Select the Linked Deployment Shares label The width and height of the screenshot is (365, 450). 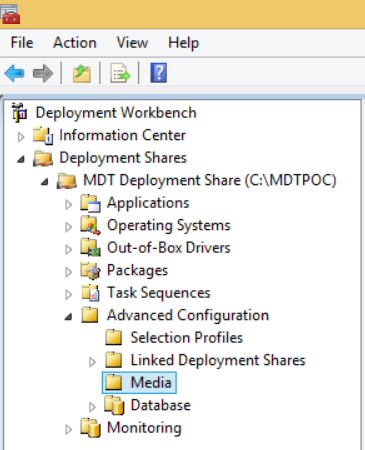tap(218, 360)
